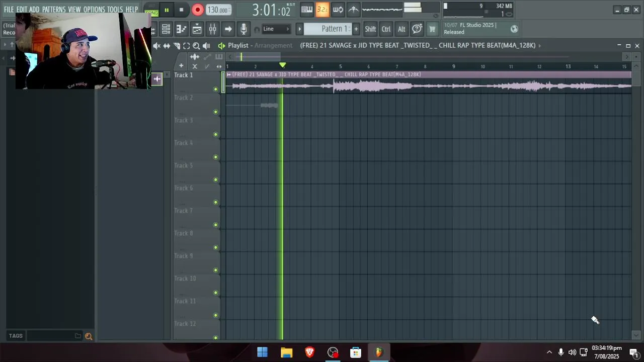Open the piano roll view icon
This screenshot has width=644, height=362.
tap(181, 29)
